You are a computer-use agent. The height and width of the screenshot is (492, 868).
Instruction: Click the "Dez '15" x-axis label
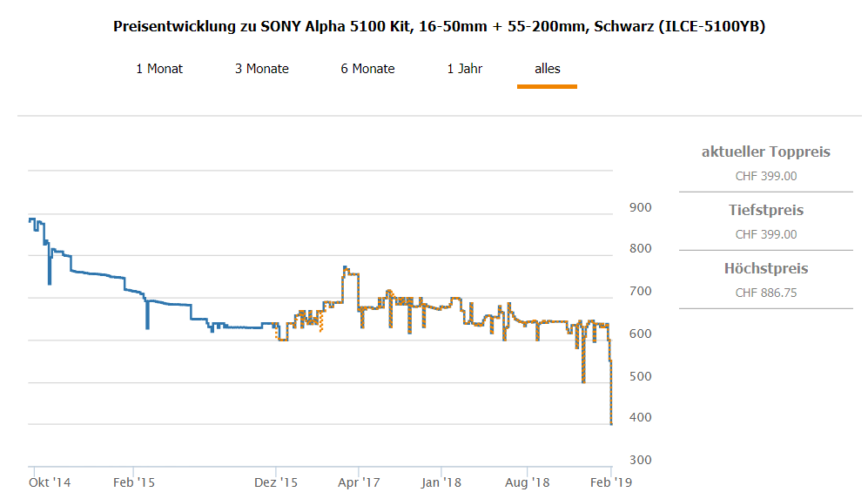pos(277,481)
